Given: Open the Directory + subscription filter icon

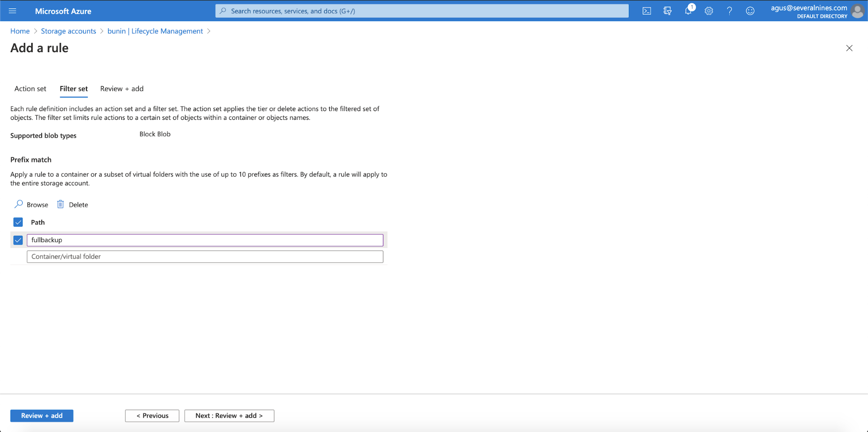Looking at the screenshot, I should (667, 11).
